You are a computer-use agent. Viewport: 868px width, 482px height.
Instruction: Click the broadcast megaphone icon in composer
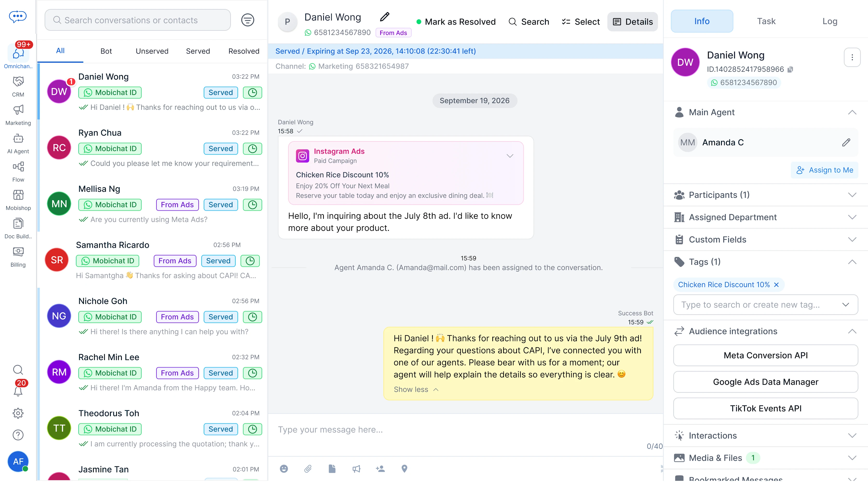click(356, 469)
